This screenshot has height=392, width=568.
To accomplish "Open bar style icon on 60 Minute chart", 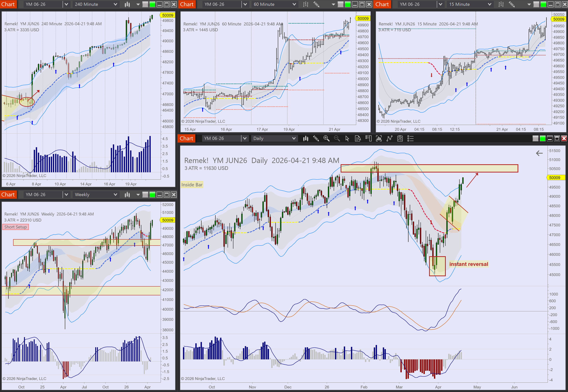I will click(x=306, y=4).
